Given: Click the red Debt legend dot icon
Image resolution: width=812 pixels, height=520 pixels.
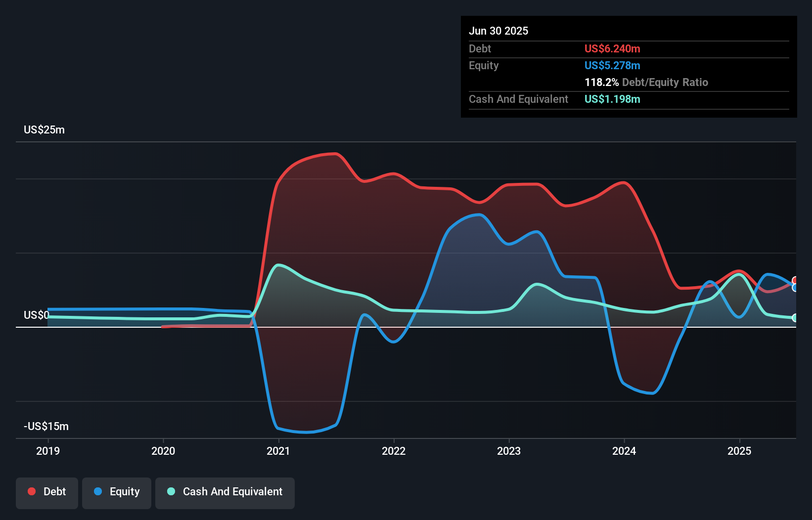Looking at the screenshot, I should 31,491.
